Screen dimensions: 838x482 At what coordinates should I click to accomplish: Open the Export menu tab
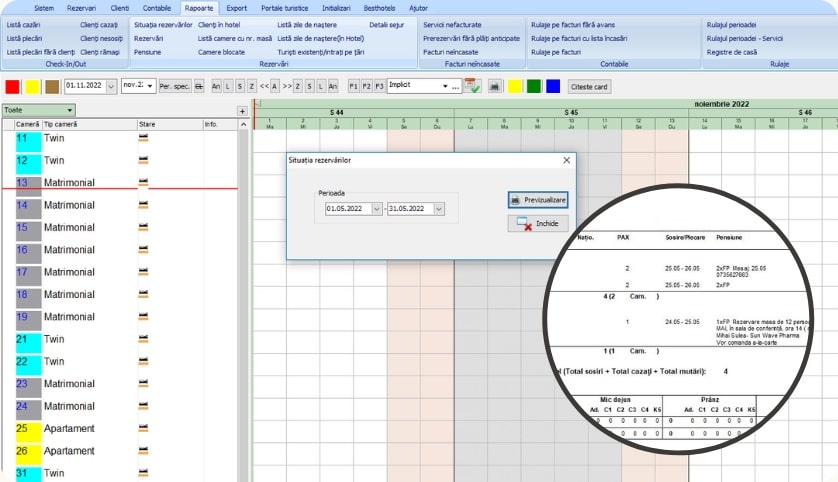click(x=236, y=7)
